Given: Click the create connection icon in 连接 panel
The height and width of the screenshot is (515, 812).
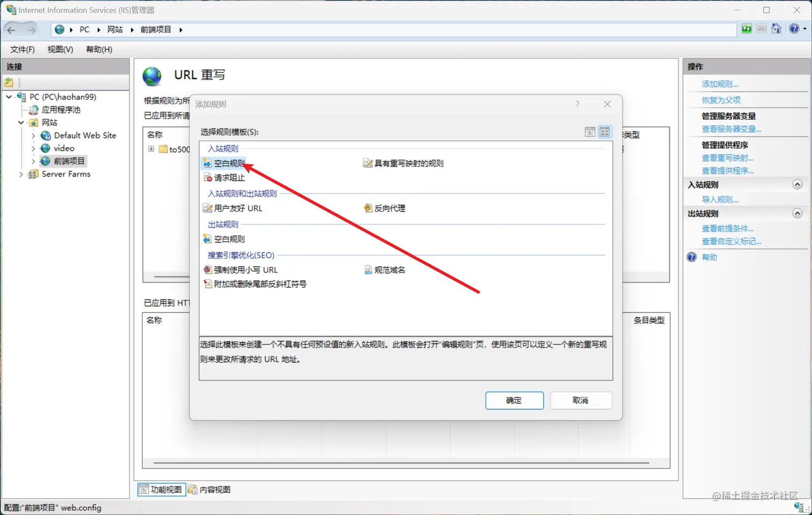Looking at the screenshot, I should [x=9, y=82].
